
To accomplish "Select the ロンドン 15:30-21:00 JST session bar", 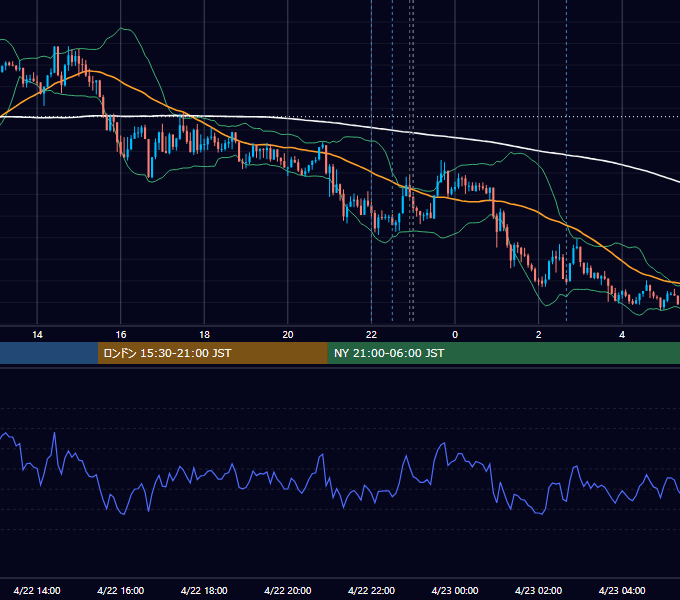I will [x=212, y=353].
